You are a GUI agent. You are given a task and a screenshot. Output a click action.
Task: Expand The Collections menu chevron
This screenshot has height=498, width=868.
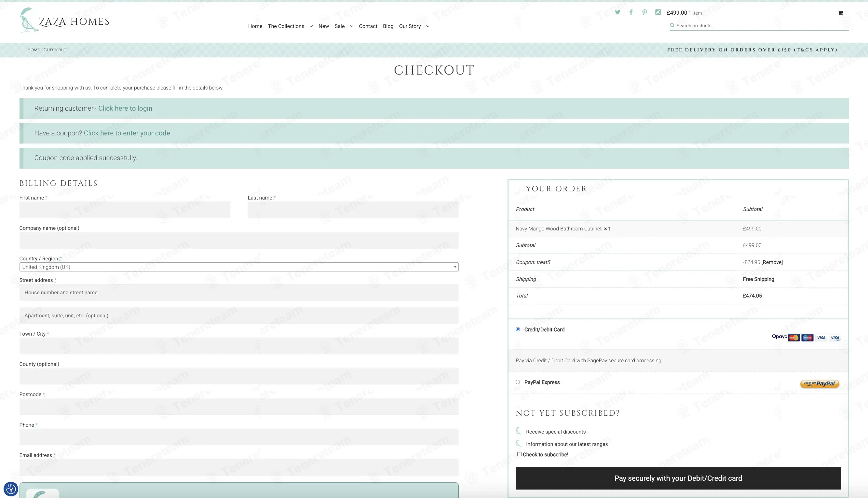point(311,26)
